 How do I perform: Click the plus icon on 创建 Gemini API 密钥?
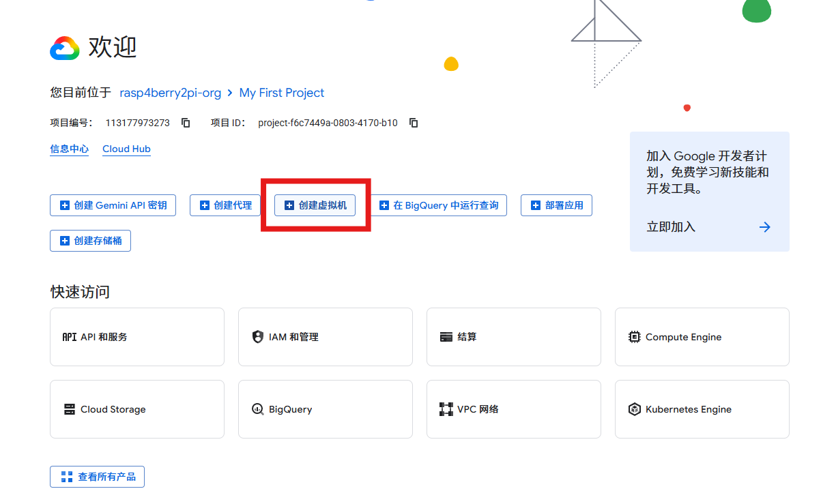[65, 205]
